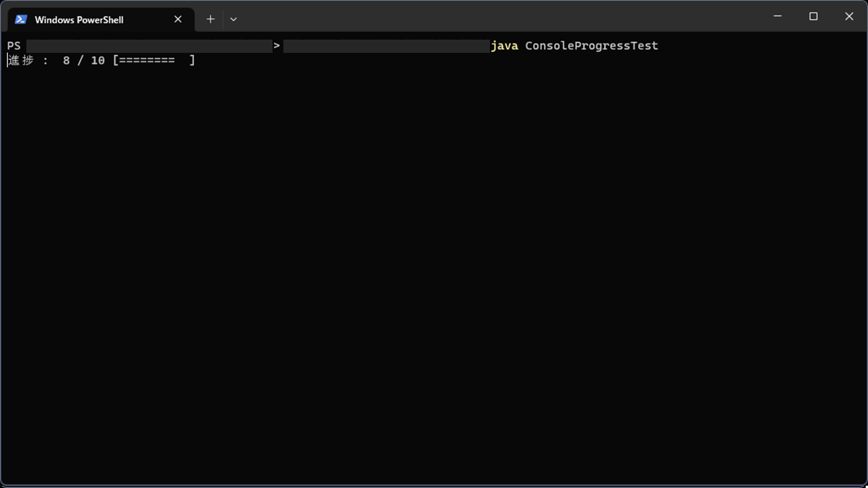Click the 'java' command text
Viewport: 868px width, 488px height.
pos(505,46)
